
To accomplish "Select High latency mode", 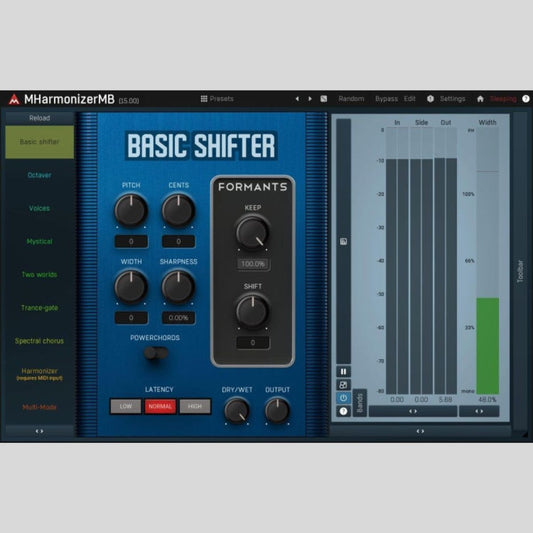I will click(195, 406).
